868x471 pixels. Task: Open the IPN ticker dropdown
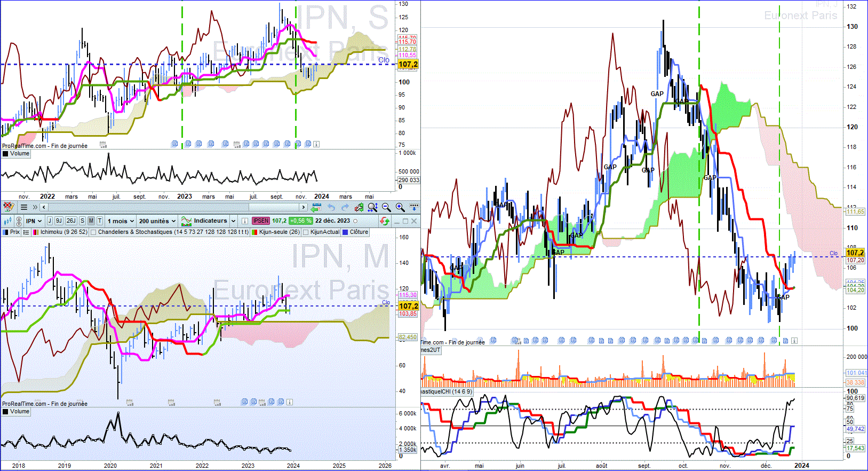[x=35, y=221]
